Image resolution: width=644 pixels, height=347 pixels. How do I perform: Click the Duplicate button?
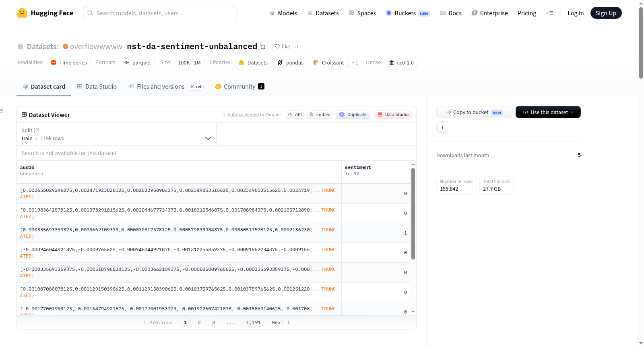pyautogui.click(x=353, y=114)
